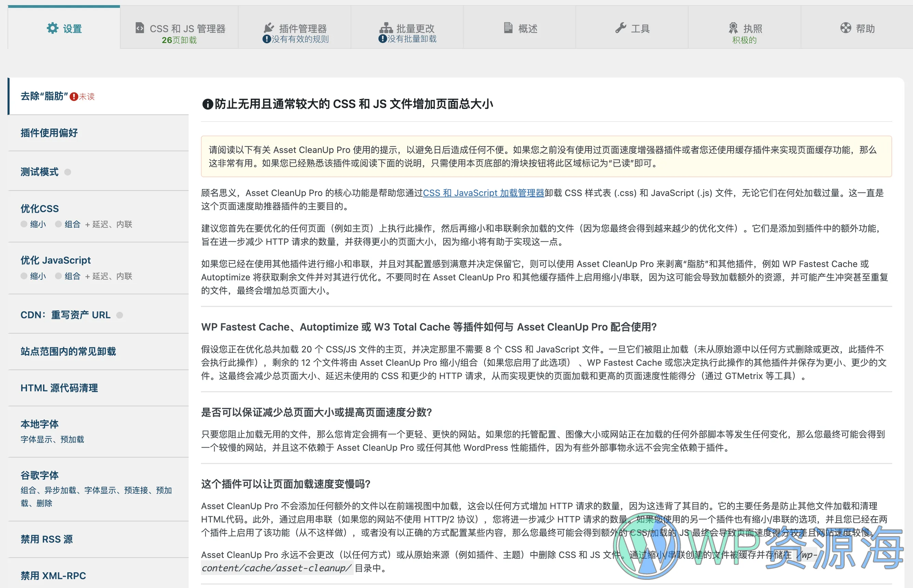Click the 26页卸载 count label
This screenshot has width=913, height=588.
(x=179, y=40)
